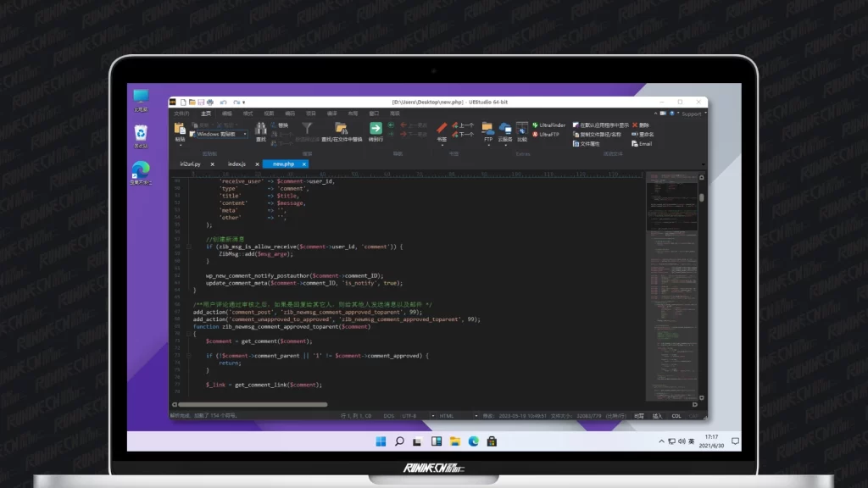This screenshot has width=868, height=488.
Task: Open the UTF-8 encoding dropdown in status bar
Action: click(411, 416)
